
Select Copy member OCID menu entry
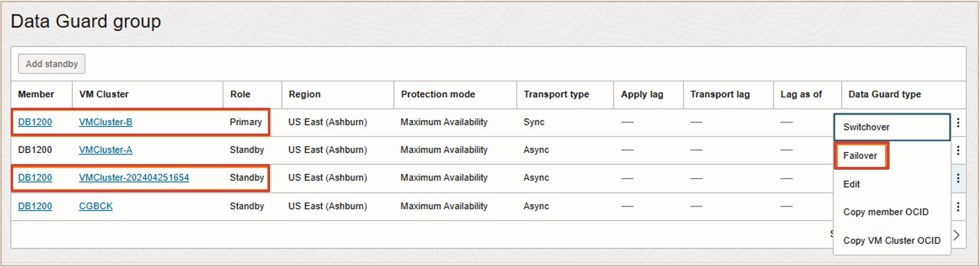coord(886,212)
